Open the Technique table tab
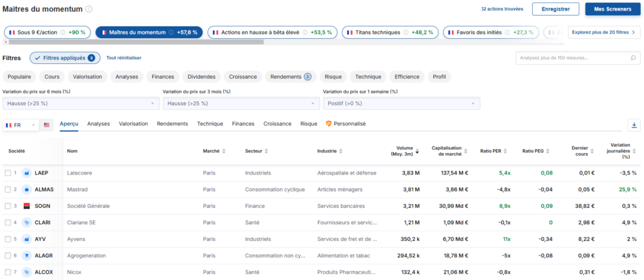This screenshot has height=280, width=644. click(210, 124)
